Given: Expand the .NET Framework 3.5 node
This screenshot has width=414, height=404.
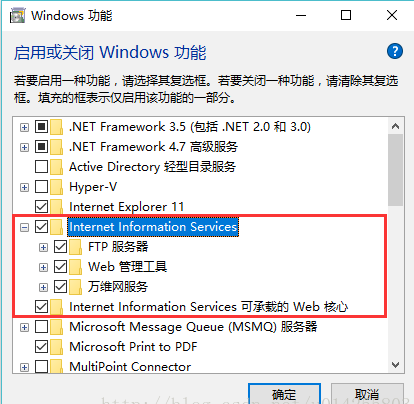Looking at the screenshot, I should pos(24,127).
